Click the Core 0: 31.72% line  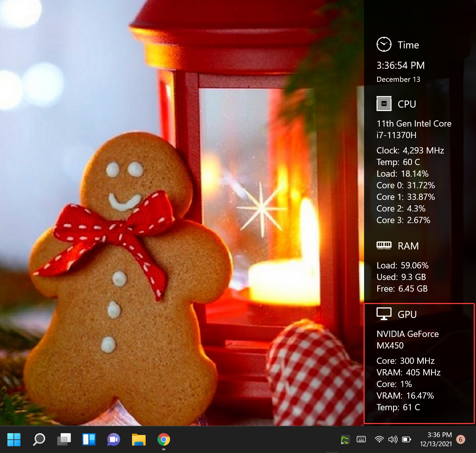(x=406, y=185)
